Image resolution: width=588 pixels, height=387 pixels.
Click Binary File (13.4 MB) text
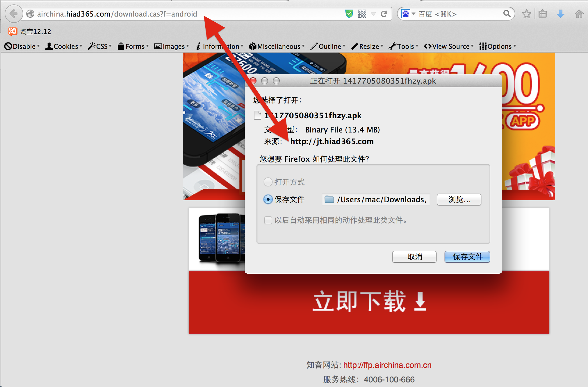(x=343, y=130)
